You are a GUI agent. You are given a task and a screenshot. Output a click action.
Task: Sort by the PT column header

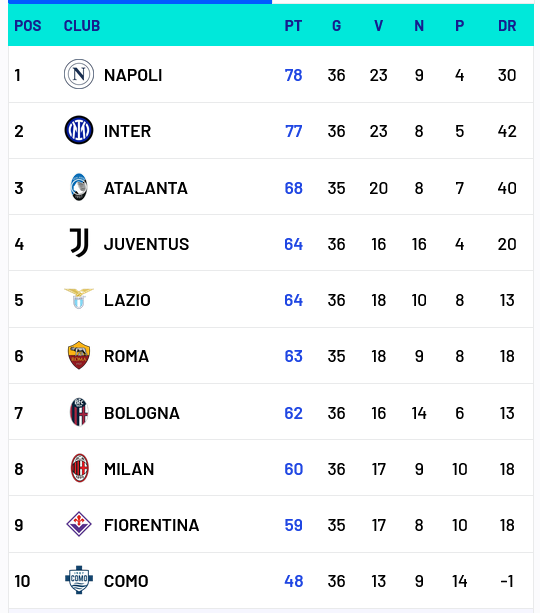(x=293, y=26)
